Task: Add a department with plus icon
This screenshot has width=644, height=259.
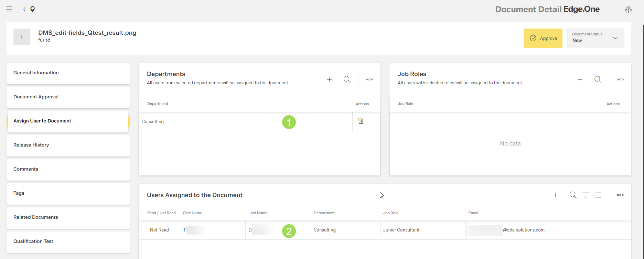Action: tap(329, 79)
